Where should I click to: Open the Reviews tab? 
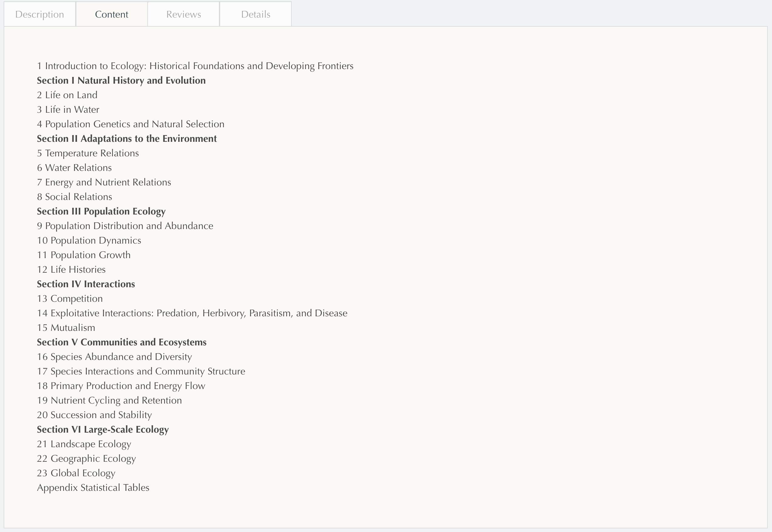183,14
